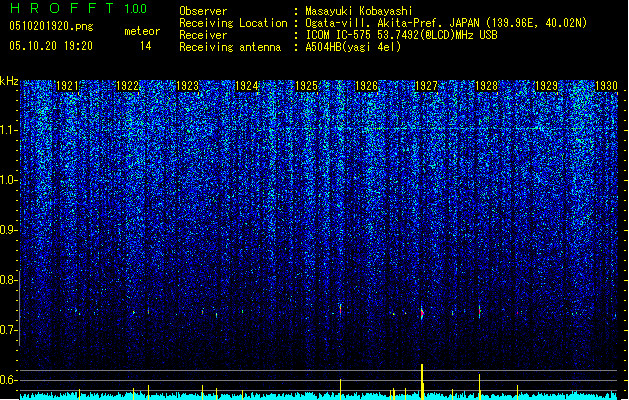This screenshot has width=629, height=400.
Task: Click the 1930 time marker
Action: (606, 86)
